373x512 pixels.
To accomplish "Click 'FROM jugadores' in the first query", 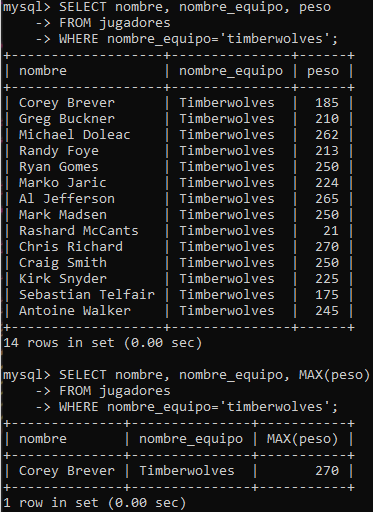I will (114, 23).
